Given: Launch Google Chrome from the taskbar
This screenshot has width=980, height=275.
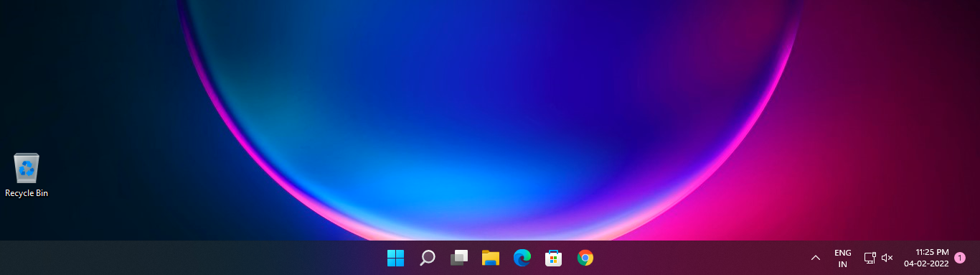Looking at the screenshot, I should click(585, 258).
